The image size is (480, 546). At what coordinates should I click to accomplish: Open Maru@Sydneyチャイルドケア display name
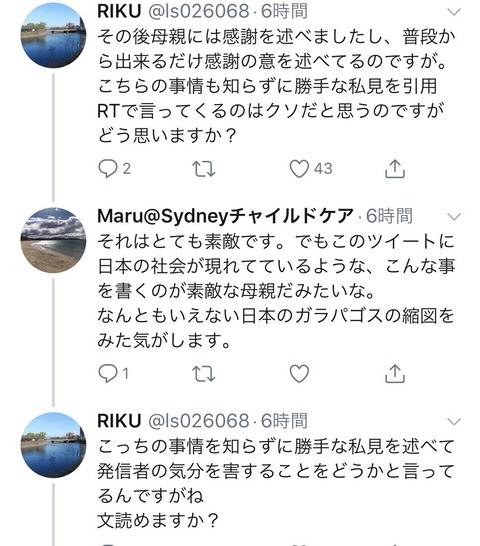(225, 216)
